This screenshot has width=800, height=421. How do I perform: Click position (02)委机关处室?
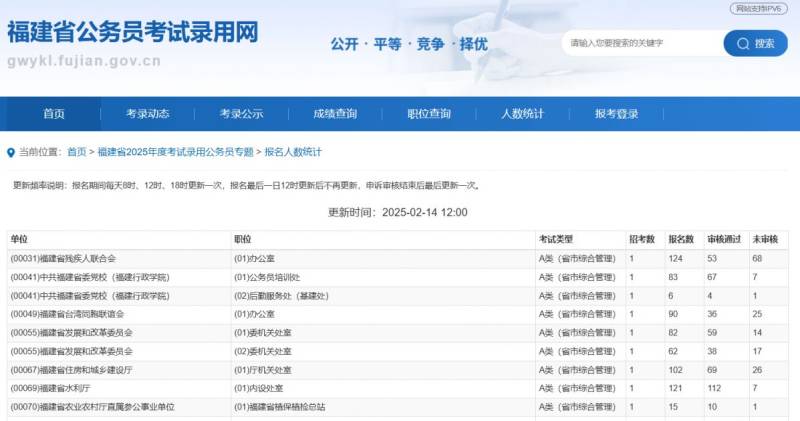click(262, 352)
